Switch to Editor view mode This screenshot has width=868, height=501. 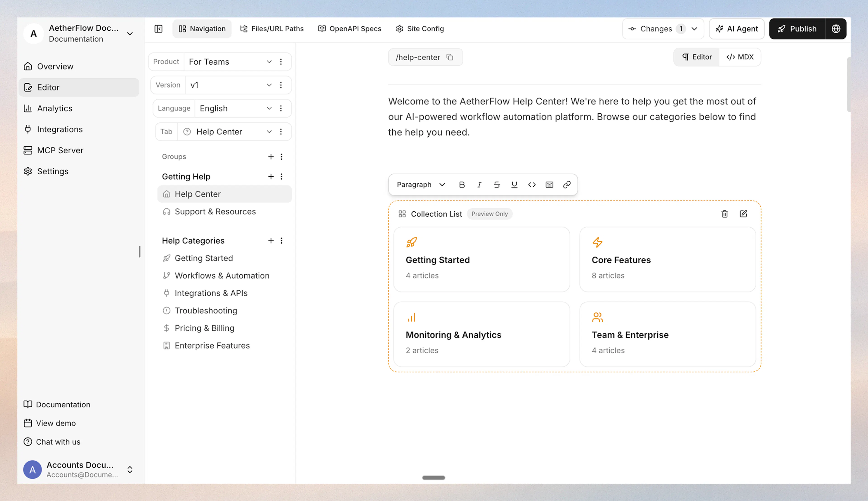click(x=697, y=57)
